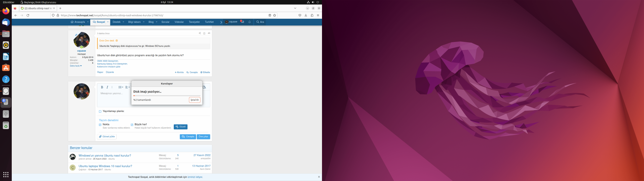Image resolution: width=644 pixels, height=181 pixels.
Task: Open Firefox from the Ubuntu dock
Action: tap(6, 11)
